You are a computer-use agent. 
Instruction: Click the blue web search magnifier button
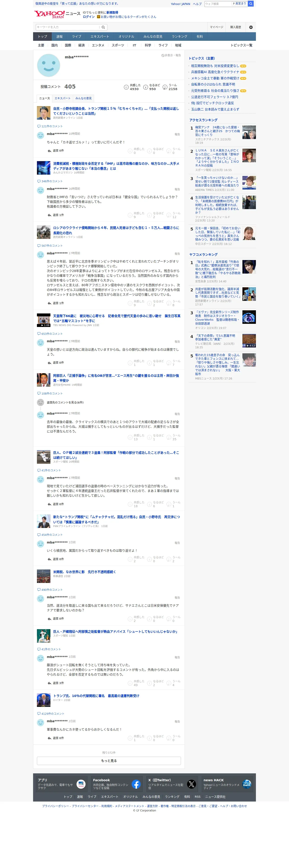tap(251, 4)
